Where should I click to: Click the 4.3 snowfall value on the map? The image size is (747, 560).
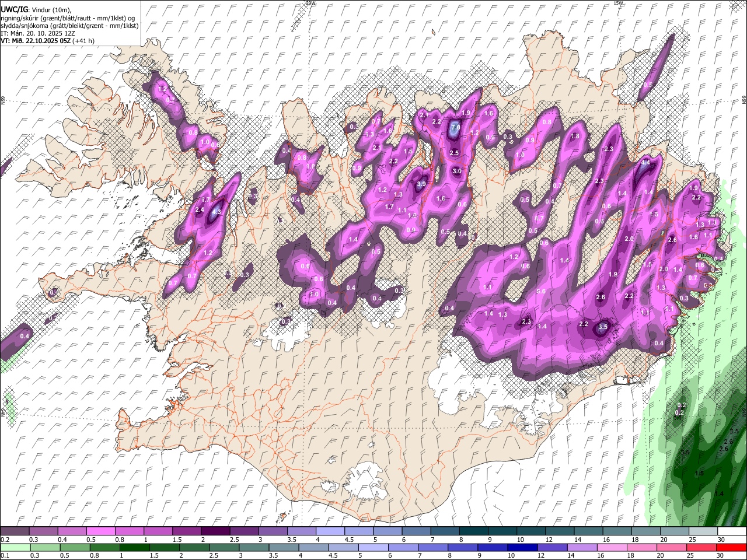[216, 212]
